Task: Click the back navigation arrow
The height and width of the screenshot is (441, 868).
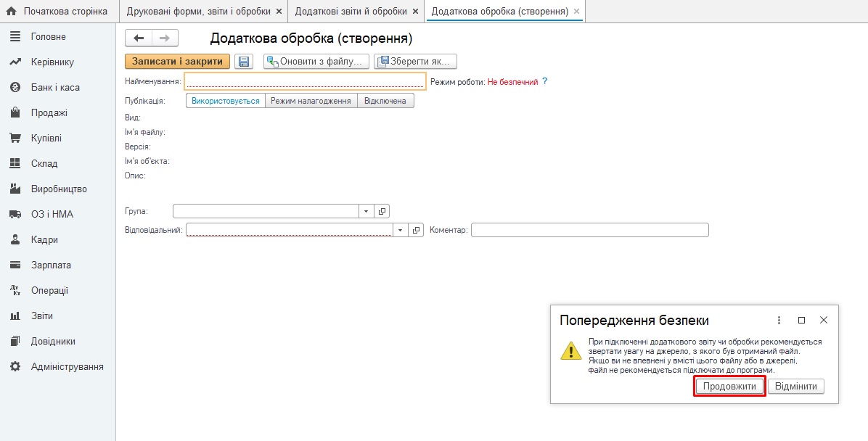Action: click(139, 38)
